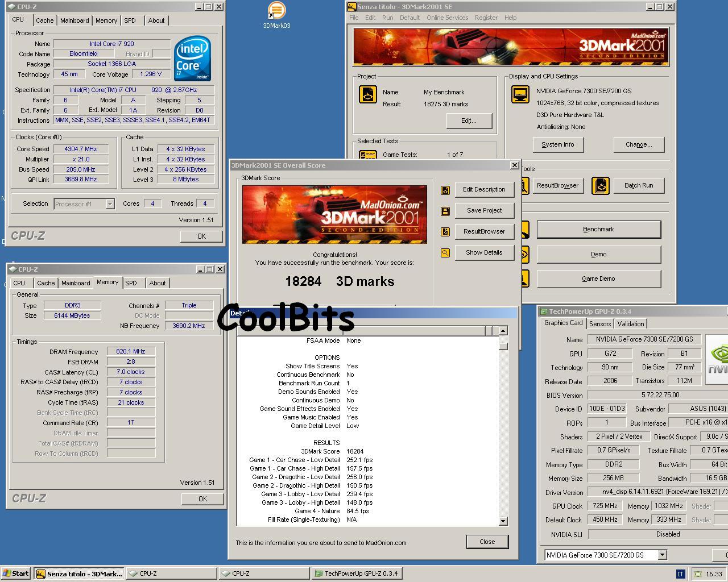The height and width of the screenshot is (582, 728).
Task: Open the Edit menu in 3DMark2001
Action: pos(370,18)
